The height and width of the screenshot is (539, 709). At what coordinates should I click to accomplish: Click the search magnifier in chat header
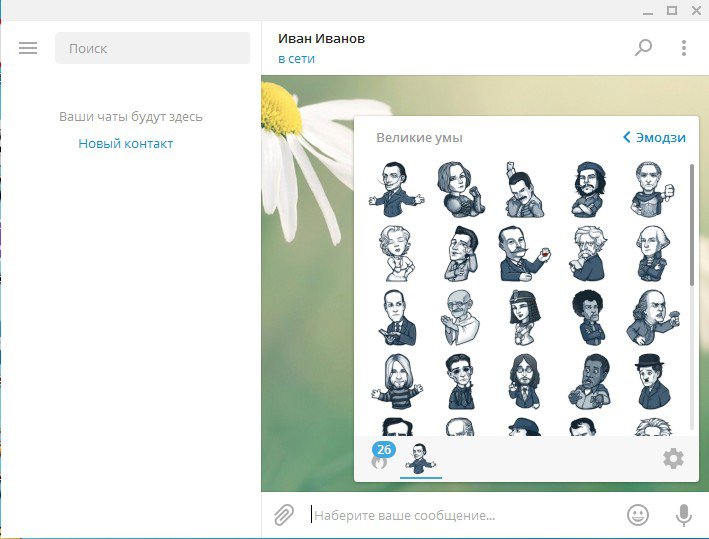(643, 47)
